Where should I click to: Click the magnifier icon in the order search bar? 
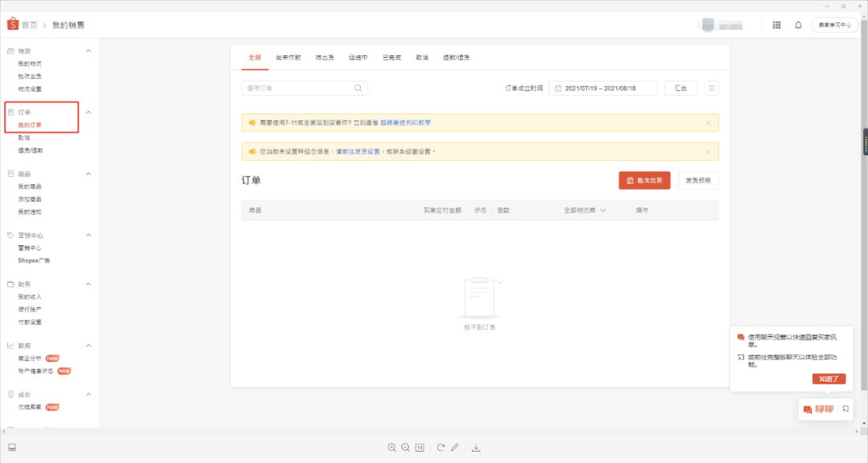click(358, 87)
